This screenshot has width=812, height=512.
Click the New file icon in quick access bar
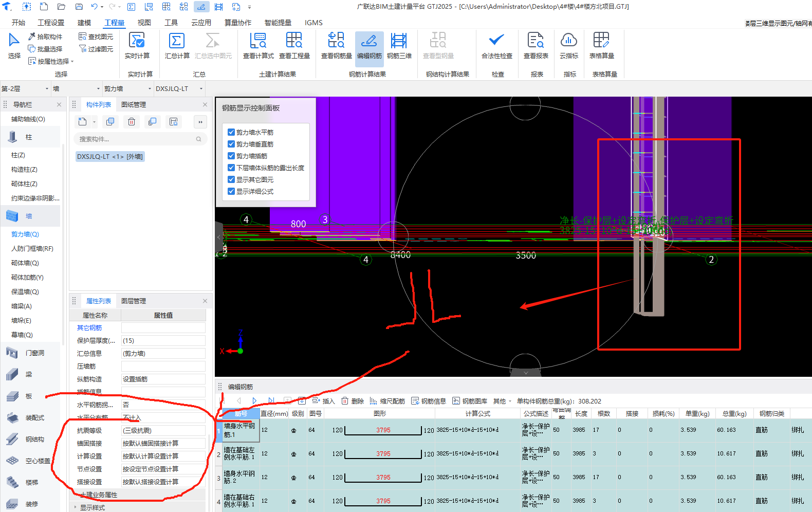[x=44, y=7]
